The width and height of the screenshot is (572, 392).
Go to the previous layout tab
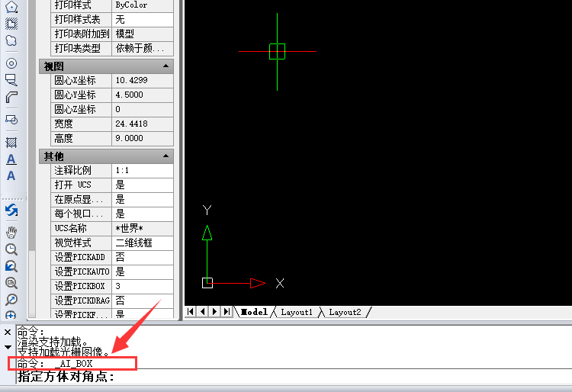tap(202, 312)
